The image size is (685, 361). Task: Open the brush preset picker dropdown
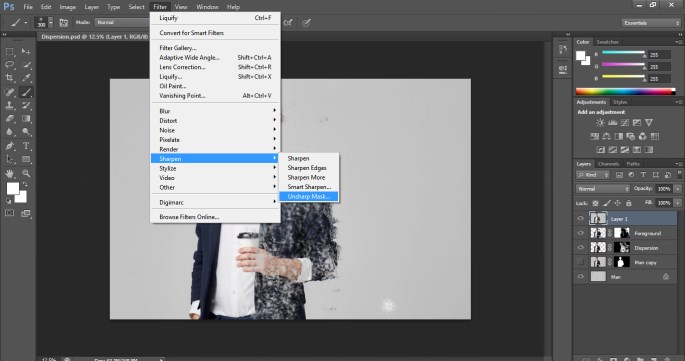51,23
